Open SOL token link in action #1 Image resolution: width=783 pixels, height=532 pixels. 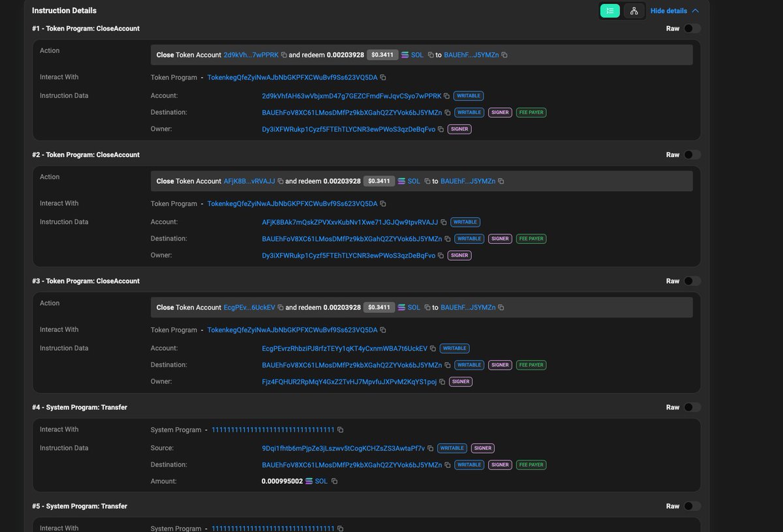(417, 55)
